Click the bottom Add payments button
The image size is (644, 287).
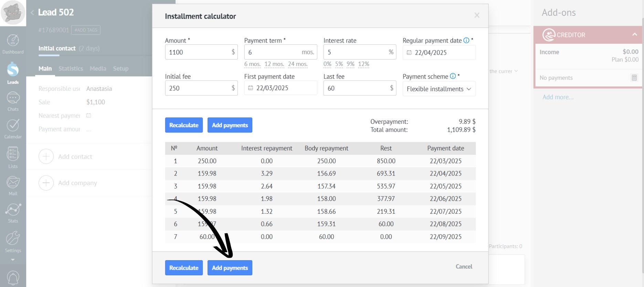230,268
